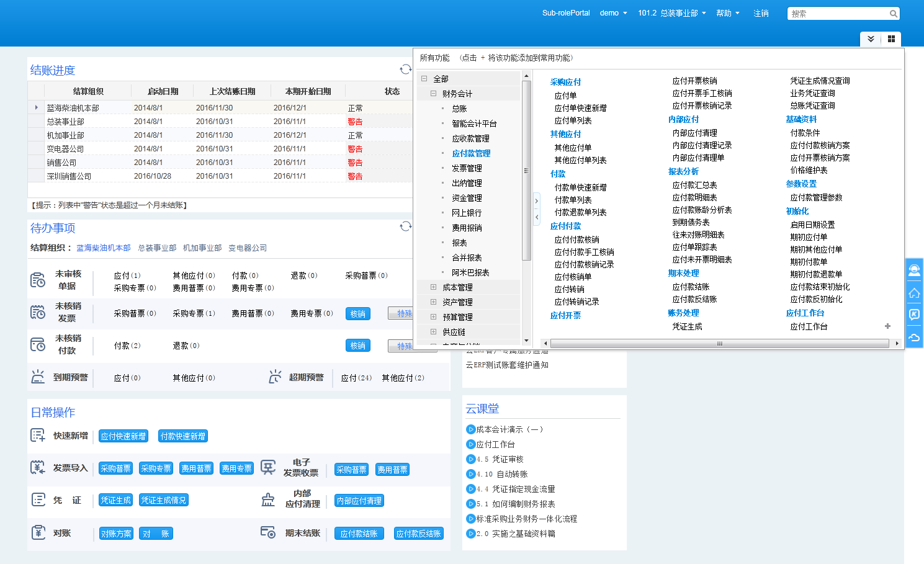
Task: Click the double-chevron collapse icon
Action: 871,38
